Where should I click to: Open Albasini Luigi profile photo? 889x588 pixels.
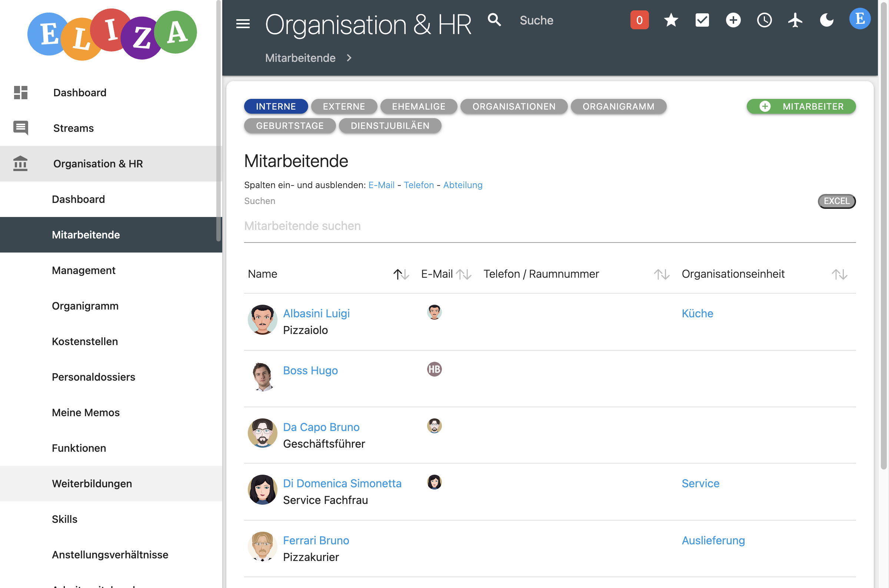coord(262,320)
